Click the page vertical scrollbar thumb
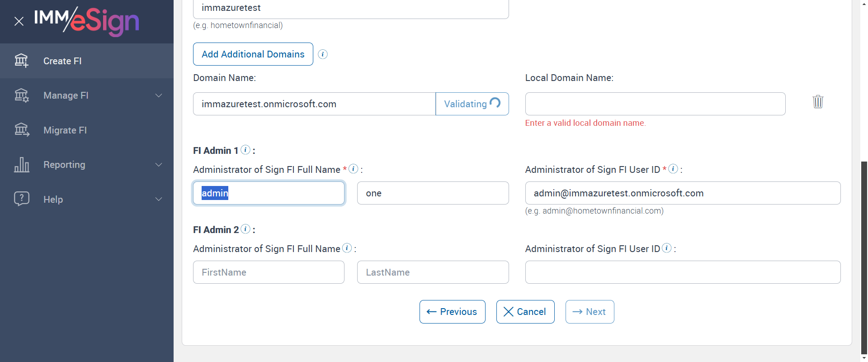 [x=864, y=258]
